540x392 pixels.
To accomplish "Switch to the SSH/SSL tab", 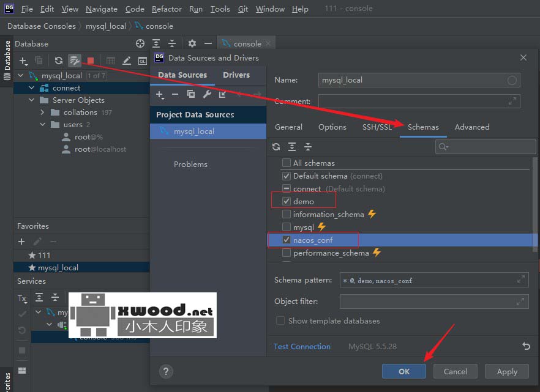I will tap(377, 127).
